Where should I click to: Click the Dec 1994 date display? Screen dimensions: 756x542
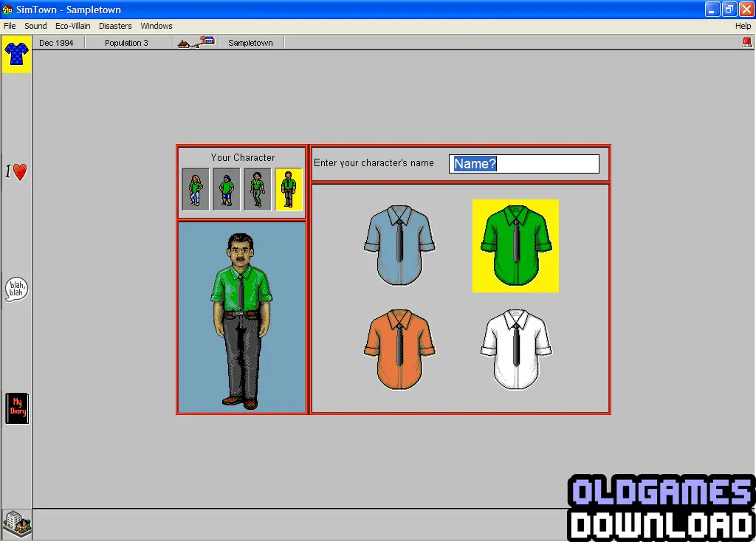pos(56,43)
